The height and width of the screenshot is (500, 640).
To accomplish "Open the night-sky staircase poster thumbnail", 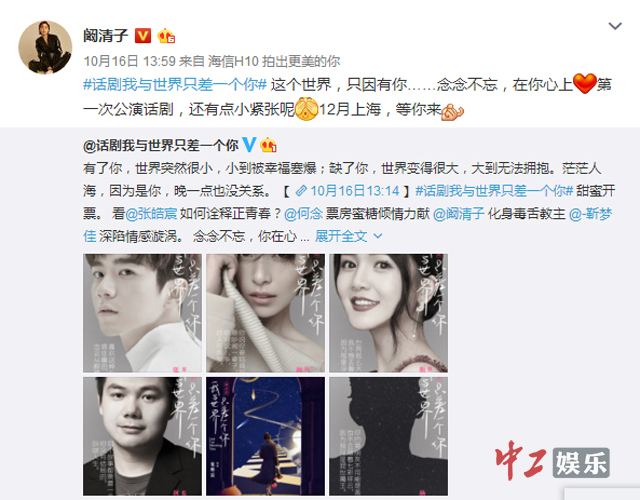I will [265, 436].
